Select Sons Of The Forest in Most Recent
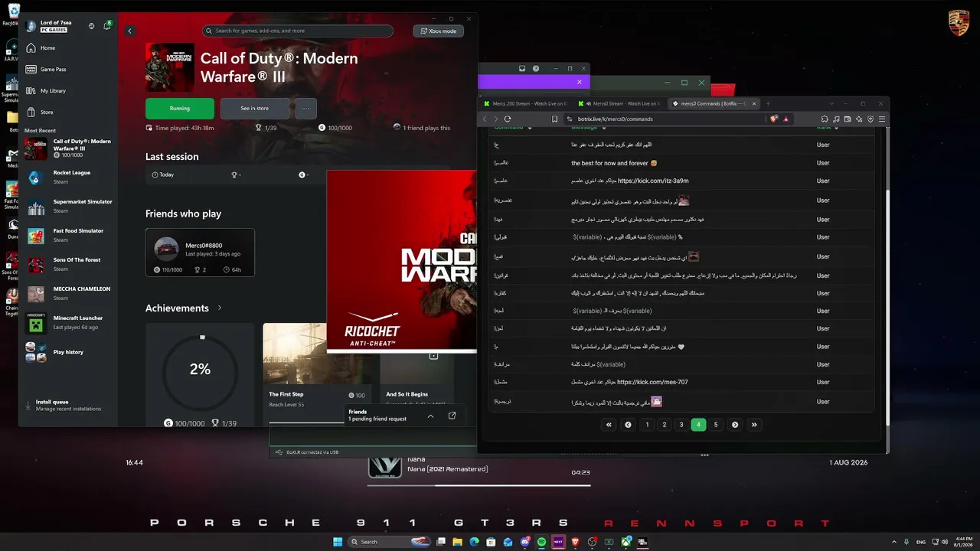Screen dimensions: 980x551 click(x=68, y=265)
